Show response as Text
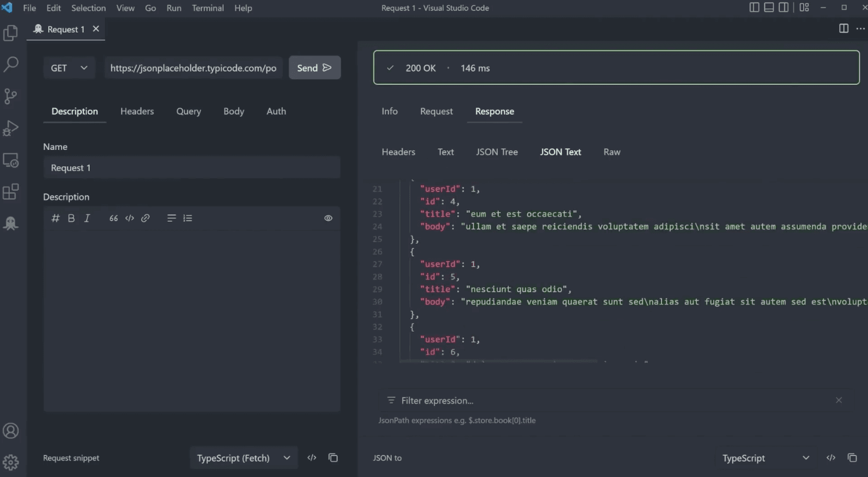Viewport: 868px width, 477px height. pyautogui.click(x=446, y=152)
